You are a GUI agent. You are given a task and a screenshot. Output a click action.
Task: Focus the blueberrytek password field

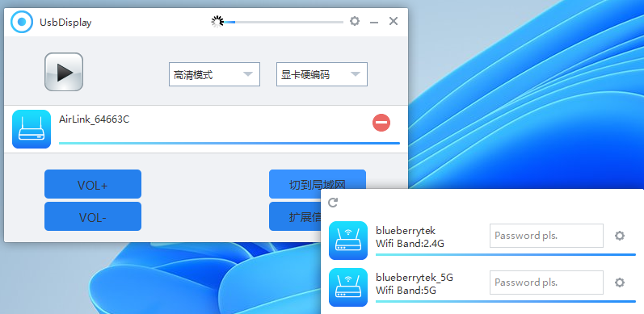(546, 236)
